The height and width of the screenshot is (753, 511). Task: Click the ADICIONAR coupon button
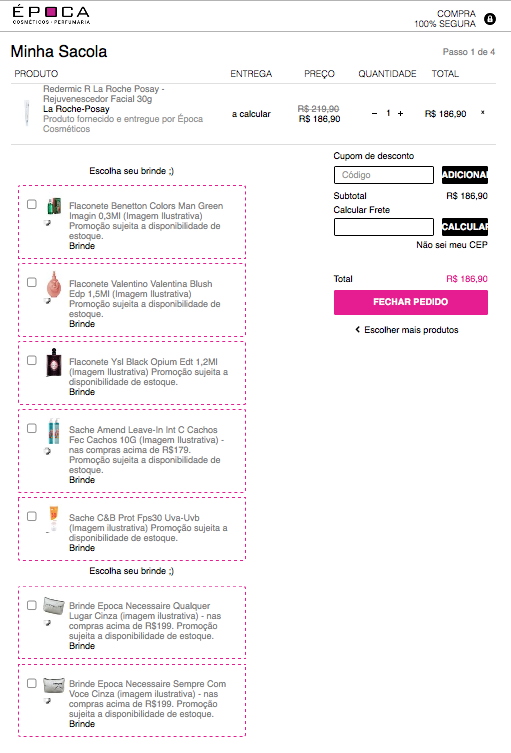464,175
